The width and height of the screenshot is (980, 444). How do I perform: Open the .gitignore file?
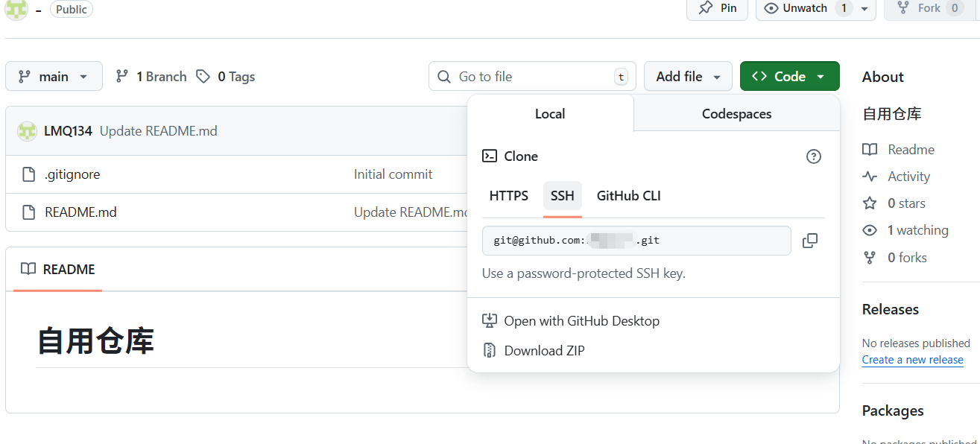click(x=72, y=174)
